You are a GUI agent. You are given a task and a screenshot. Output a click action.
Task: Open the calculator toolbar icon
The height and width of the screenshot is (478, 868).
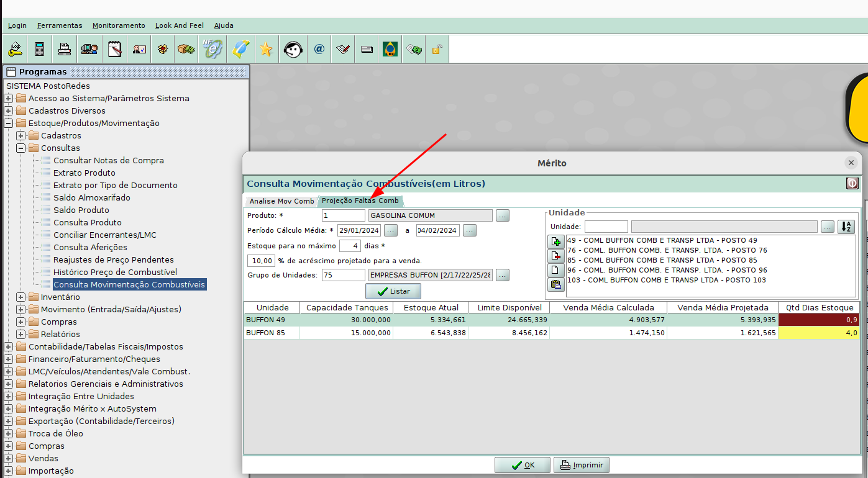pyautogui.click(x=40, y=49)
